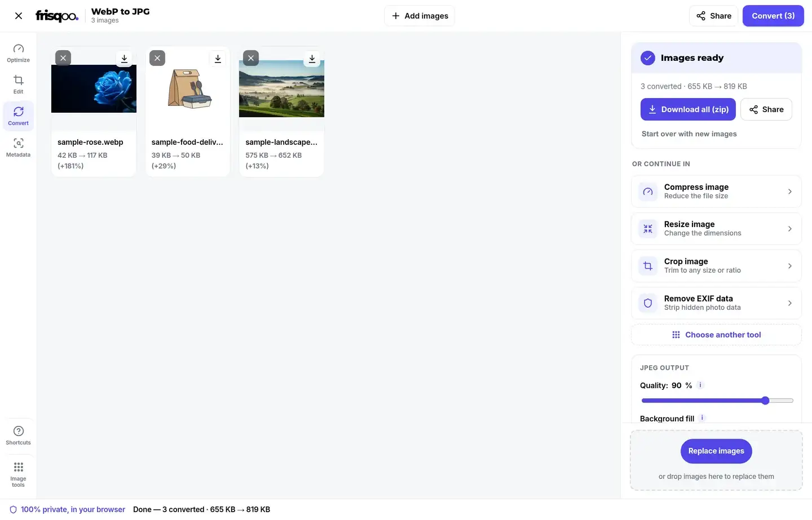Image resolution: width=812 pixels, height=520 pixels.
Task: Remove the sample-food-delivery image
Action: 157,58
